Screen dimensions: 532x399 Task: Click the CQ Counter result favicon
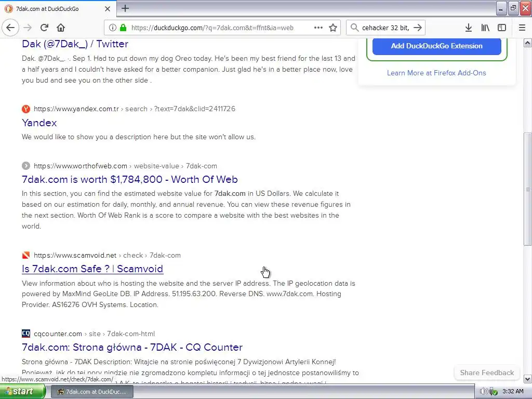26,334
